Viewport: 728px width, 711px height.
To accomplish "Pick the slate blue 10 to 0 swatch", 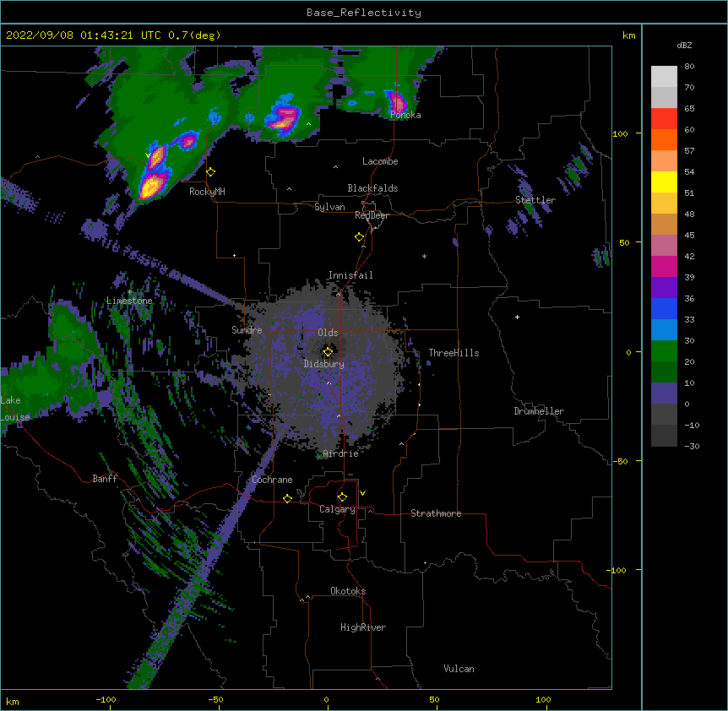I will pyautogui.click(x=664, y=393).
